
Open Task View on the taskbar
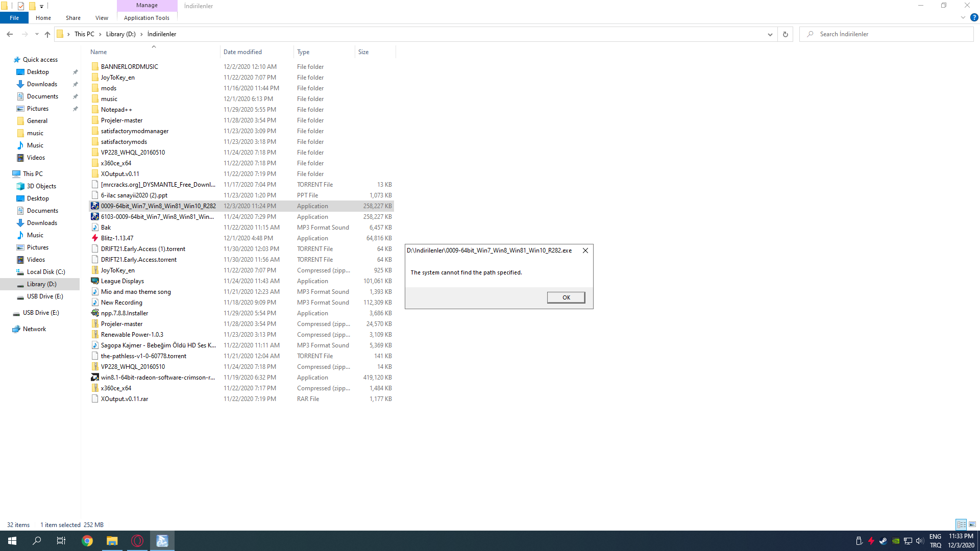click(x=61, y=541)
